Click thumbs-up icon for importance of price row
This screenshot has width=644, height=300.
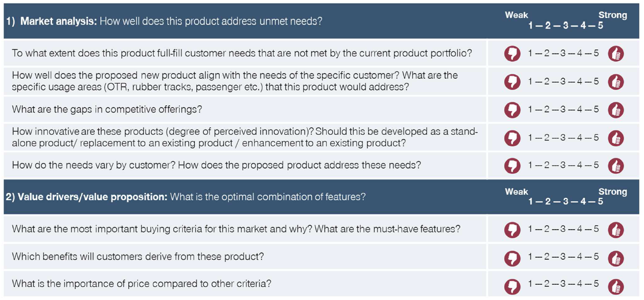tap(616, 285)
